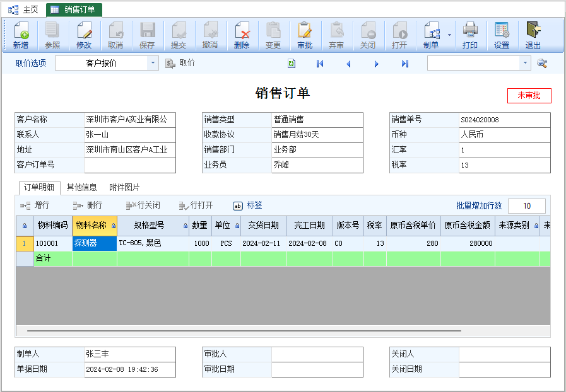The height and width of the screenshot is (392, 566).
Task: Click the 销售单号 field S024020008
Action: coord(505,120)
